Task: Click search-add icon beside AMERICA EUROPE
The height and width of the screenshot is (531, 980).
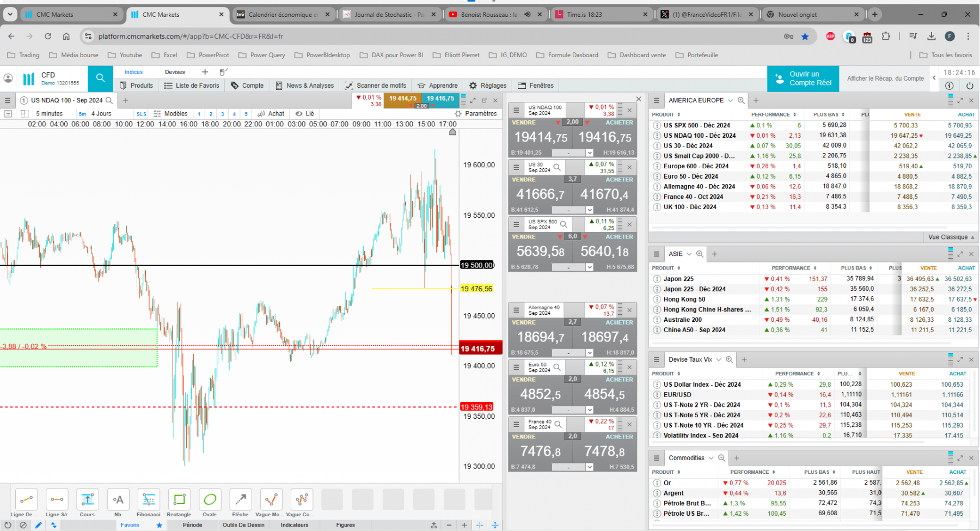Action: click(741, 100)
